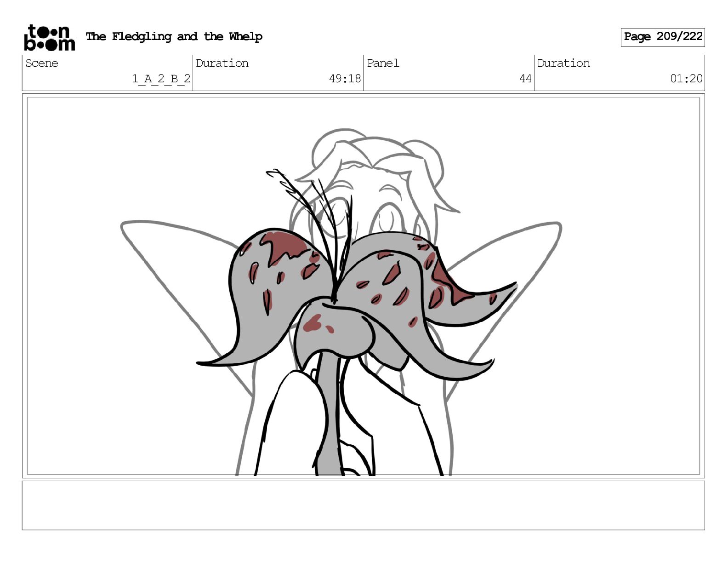Click the storyboard panel drawing

coord(363,286)
